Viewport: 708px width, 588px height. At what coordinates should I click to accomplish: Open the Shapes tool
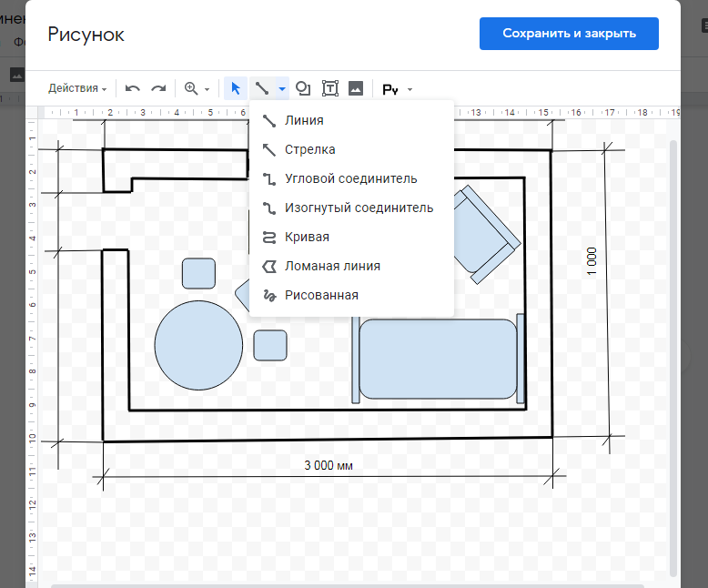[303, 88]
